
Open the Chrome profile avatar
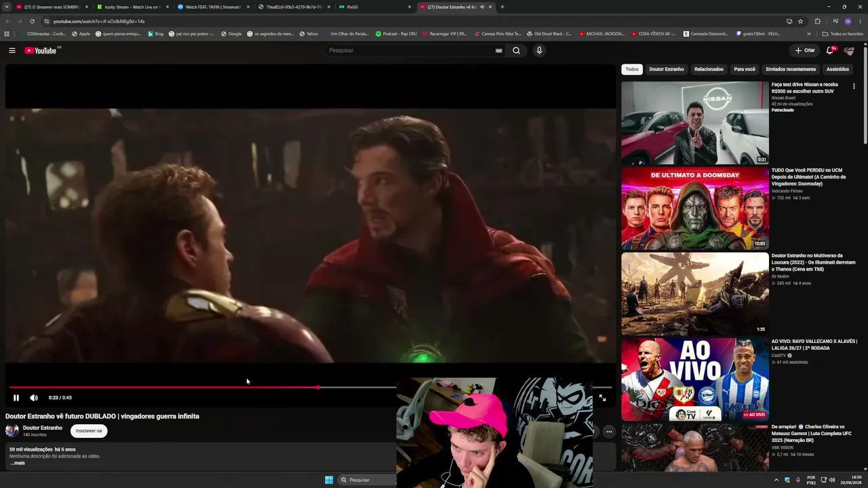pos(848,21)
